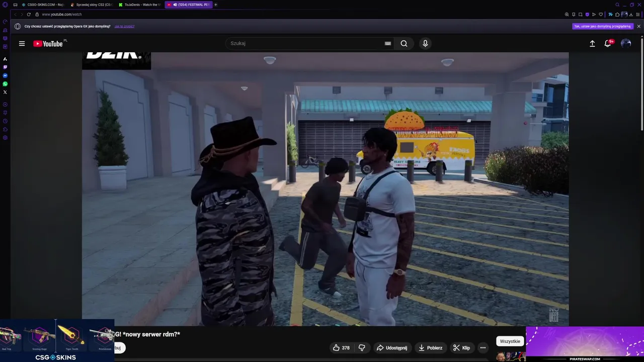Open the toolbar zoom magnifier icon
Viewport: 644px width, 362px height.
567,15
